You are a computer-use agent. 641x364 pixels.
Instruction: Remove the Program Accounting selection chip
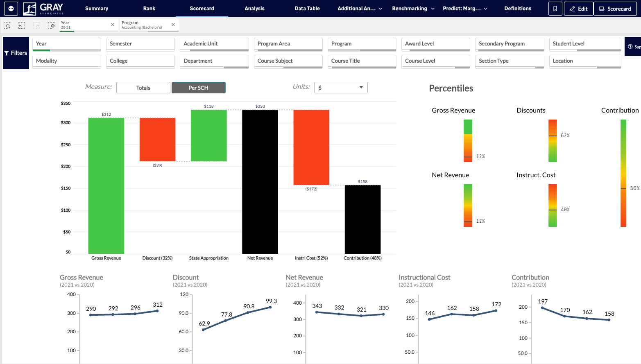(173, 25)
